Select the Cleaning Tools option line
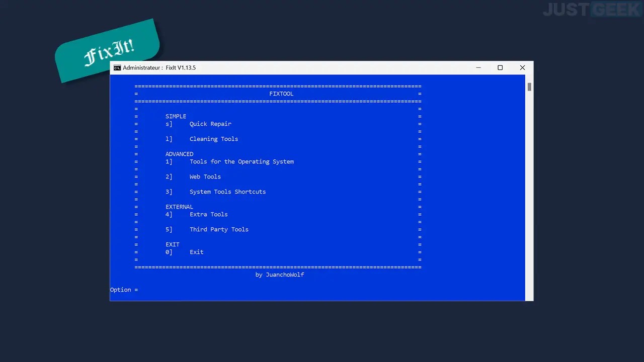The image size is (644, 362). click(x=213, y=139)
